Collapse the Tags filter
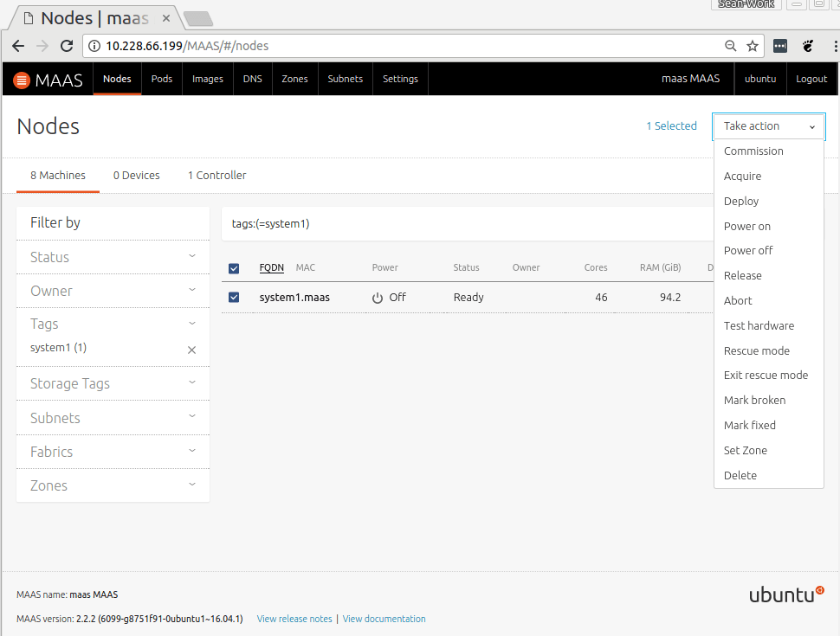This screenshot has height=636, width=840. (113, 324)
